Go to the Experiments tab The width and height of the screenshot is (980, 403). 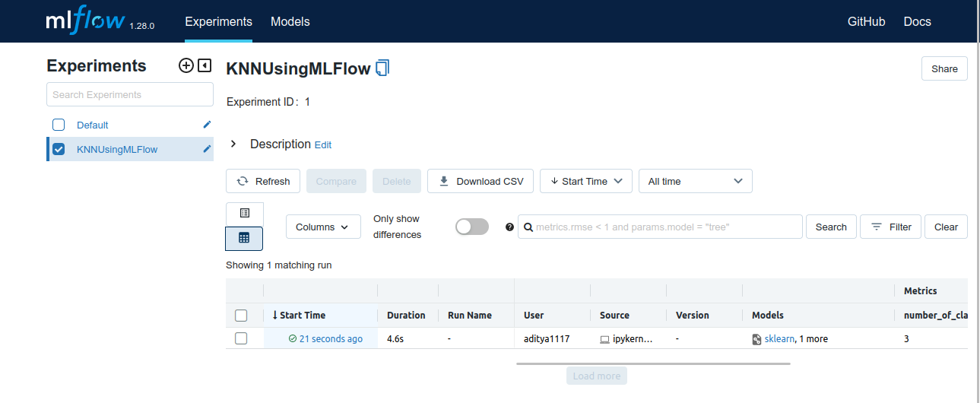coord(218,22)
